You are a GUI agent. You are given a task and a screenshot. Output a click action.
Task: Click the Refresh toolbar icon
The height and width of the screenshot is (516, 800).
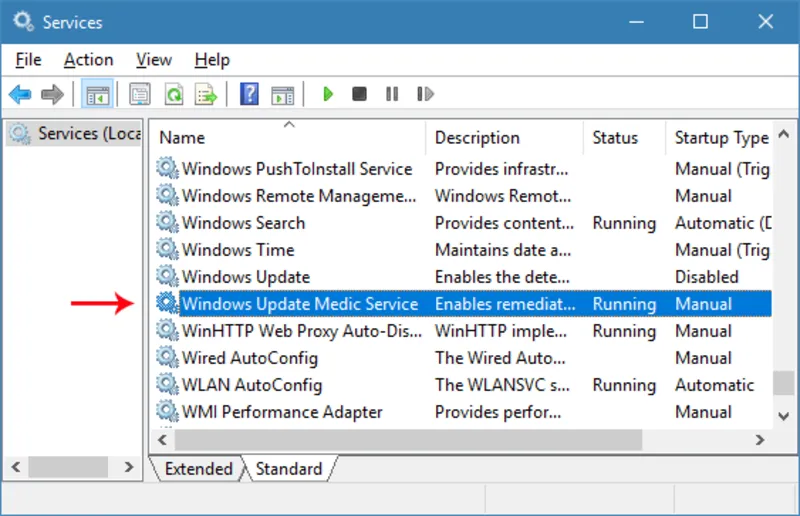173,95
